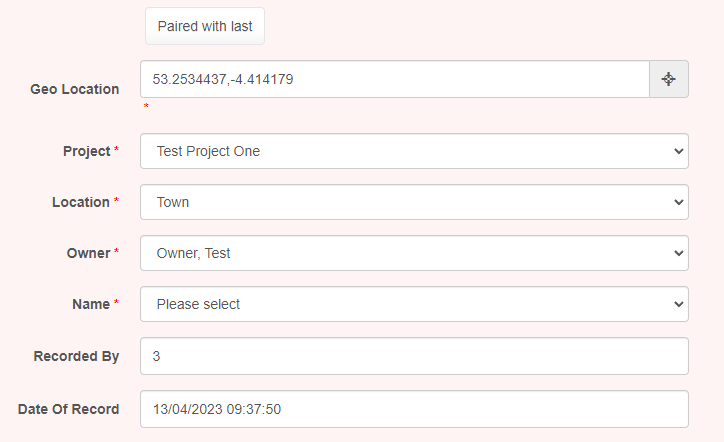Image resolution: width=724 pixels, height=442 pixels.
Task: Click the chevron arrow of Name select
Action: point(678,304)
